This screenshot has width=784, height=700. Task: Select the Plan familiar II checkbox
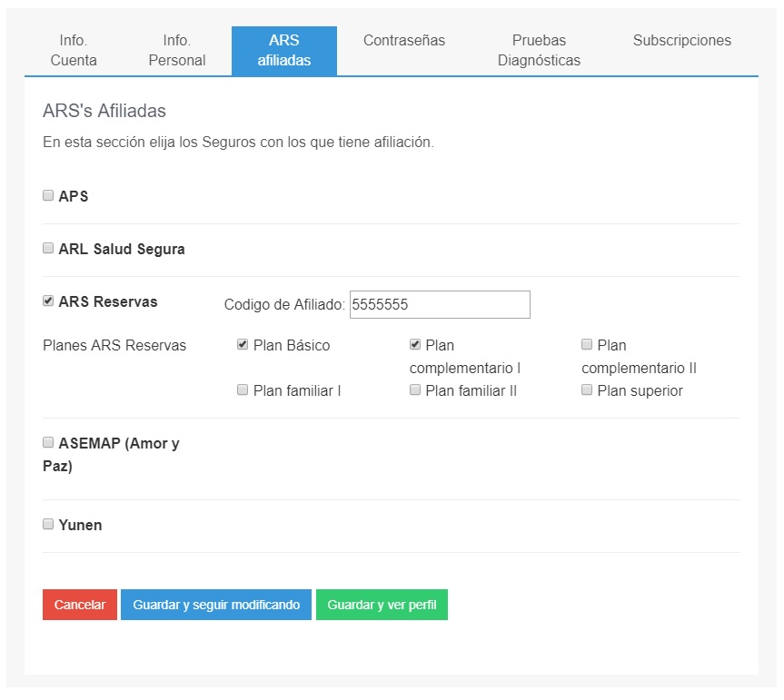coord(415,389)
